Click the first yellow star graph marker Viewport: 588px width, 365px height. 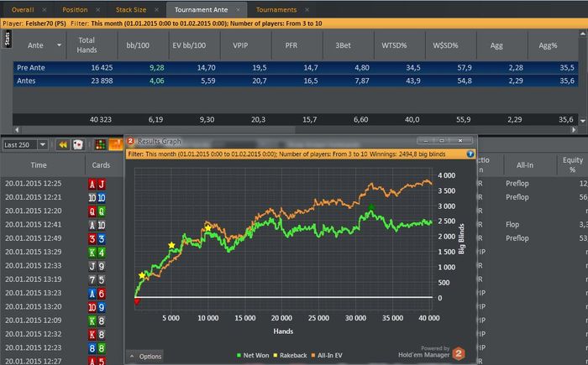point(142,275)
